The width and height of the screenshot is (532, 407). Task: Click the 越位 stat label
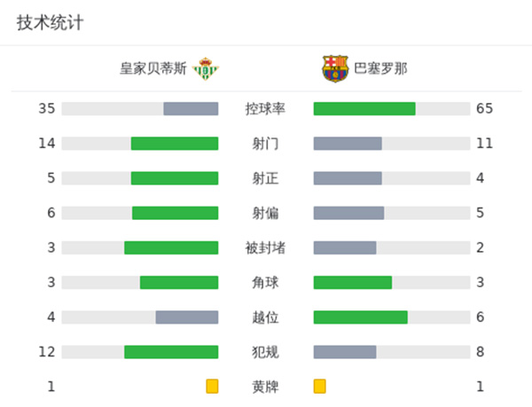pos(265,317)
